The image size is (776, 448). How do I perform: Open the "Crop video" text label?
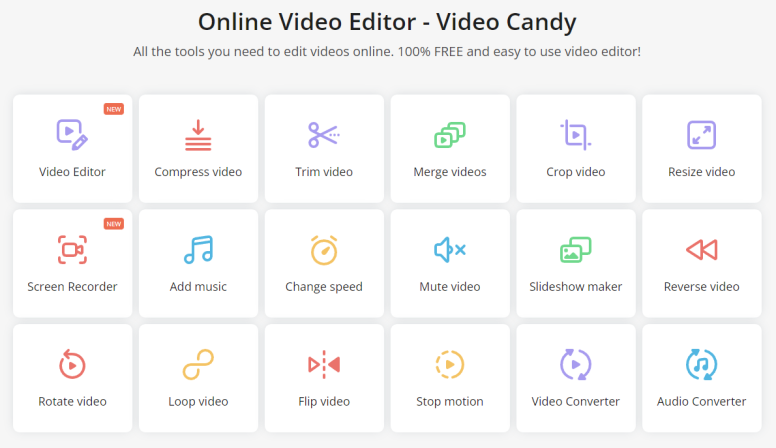click(576, 172)
